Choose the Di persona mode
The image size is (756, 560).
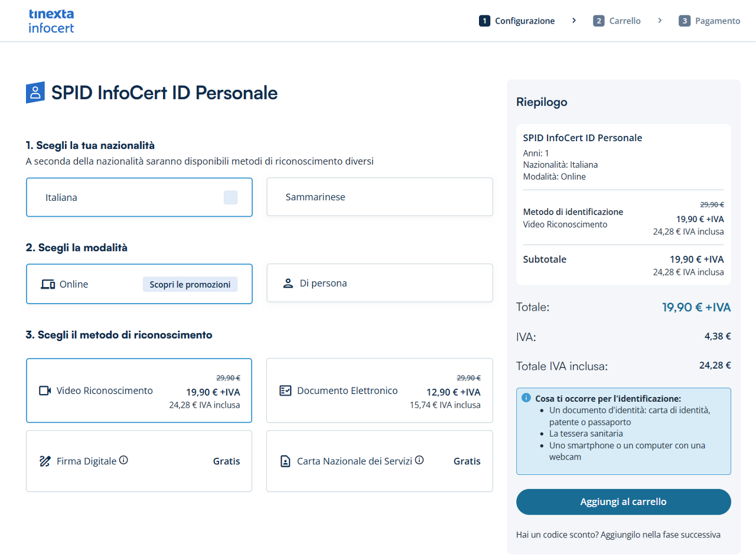379,284
